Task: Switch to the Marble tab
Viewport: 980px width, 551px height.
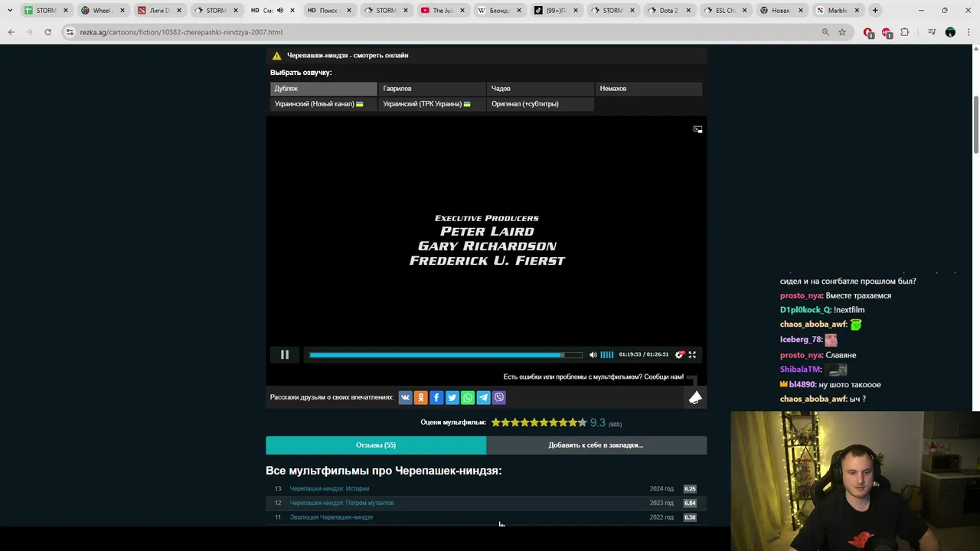Action: pos(837,11)
